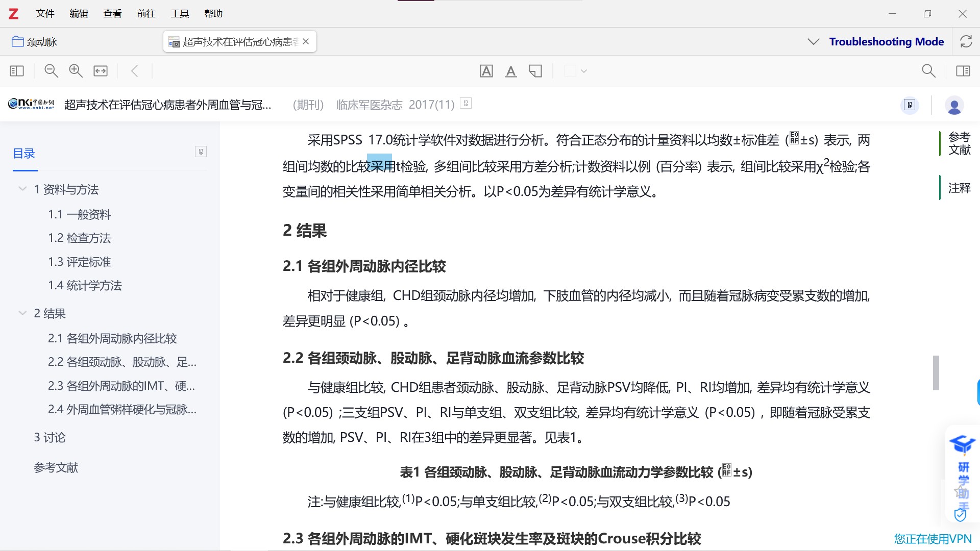Click the zoom out magnifier icon

tap(51, 71)
